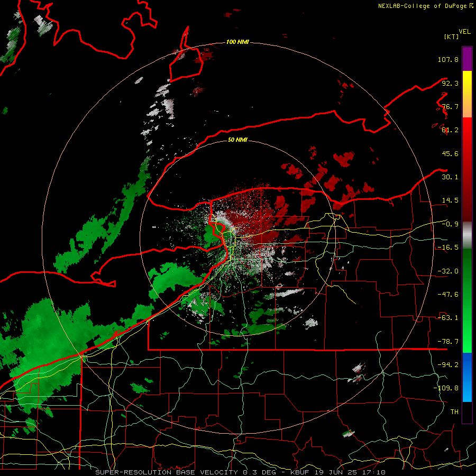Click the -32.0 velocity scale value
The width and height of the screenshot is (476, 476).
448,271
